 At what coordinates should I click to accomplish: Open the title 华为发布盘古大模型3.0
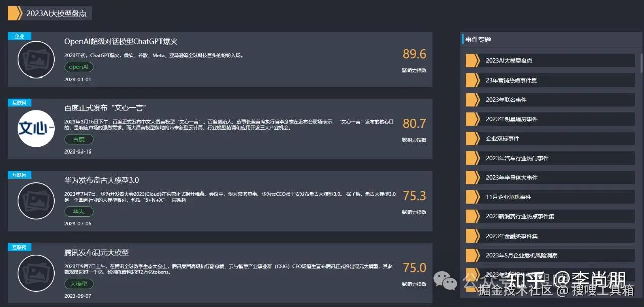pos(102,180)
